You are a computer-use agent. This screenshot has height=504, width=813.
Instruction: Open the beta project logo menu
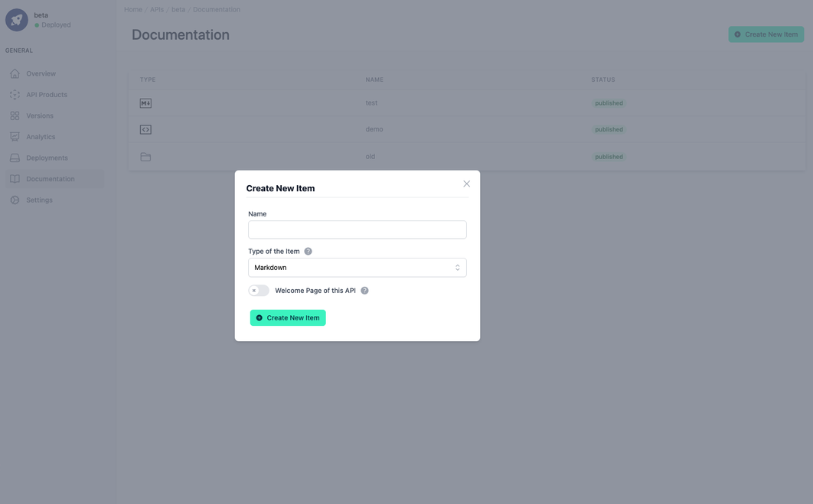(x=17, y=19)
